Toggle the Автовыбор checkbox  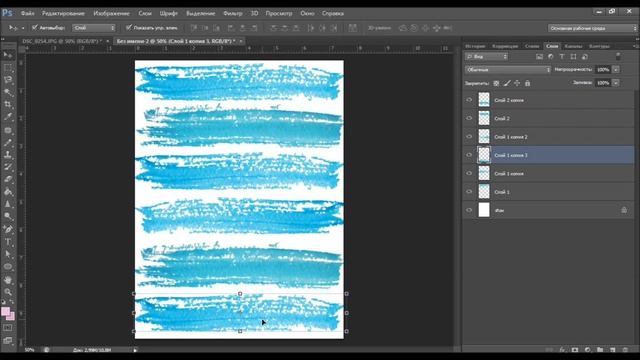(x=35, y=28)
